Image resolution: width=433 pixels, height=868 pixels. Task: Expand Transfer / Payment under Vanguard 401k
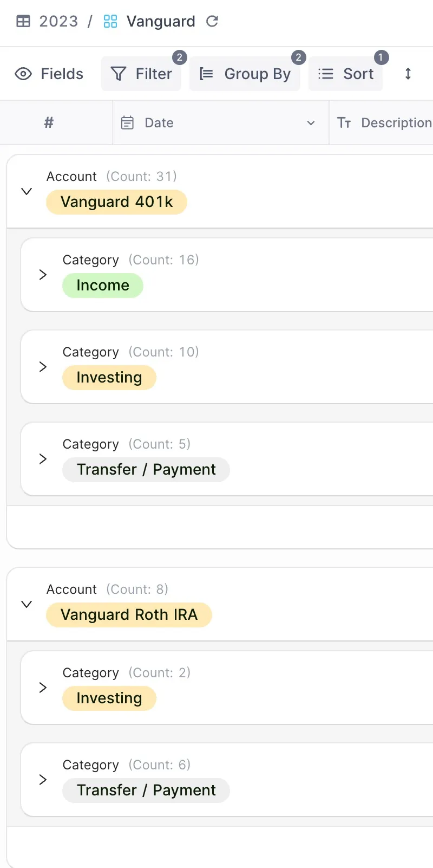click(43, 459)
